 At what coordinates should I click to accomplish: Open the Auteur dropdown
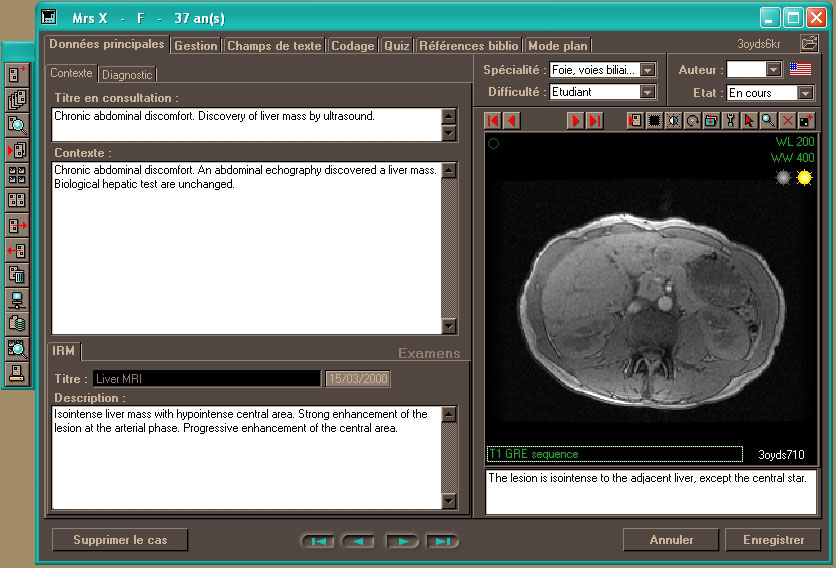coord(774,69)
